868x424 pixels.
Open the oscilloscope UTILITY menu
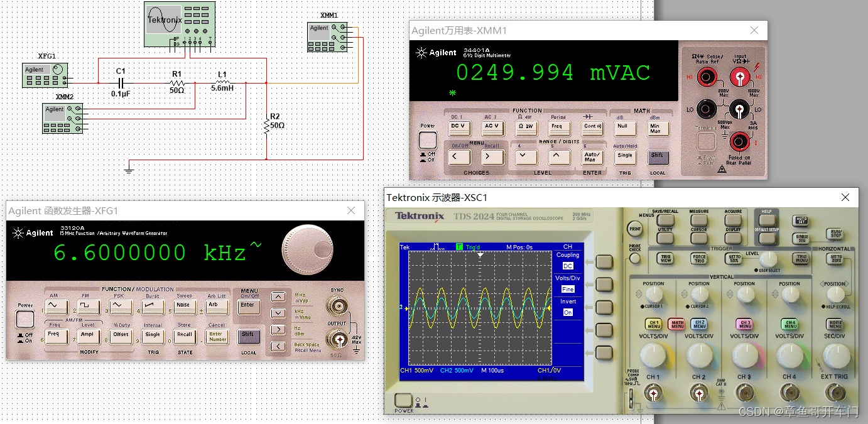[666, 237]
